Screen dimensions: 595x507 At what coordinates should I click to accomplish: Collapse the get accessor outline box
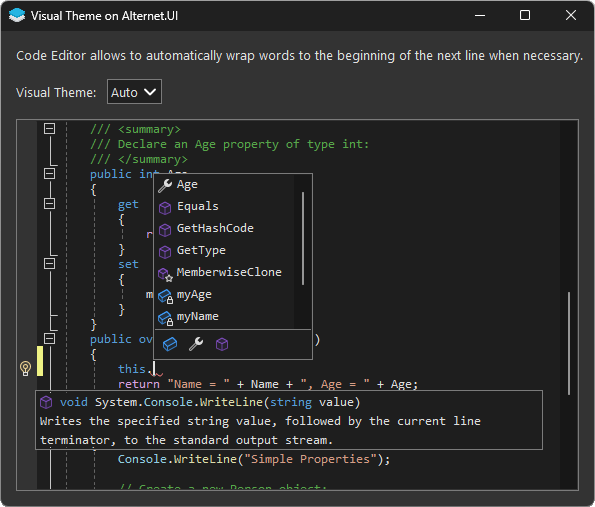pos(49,204)
